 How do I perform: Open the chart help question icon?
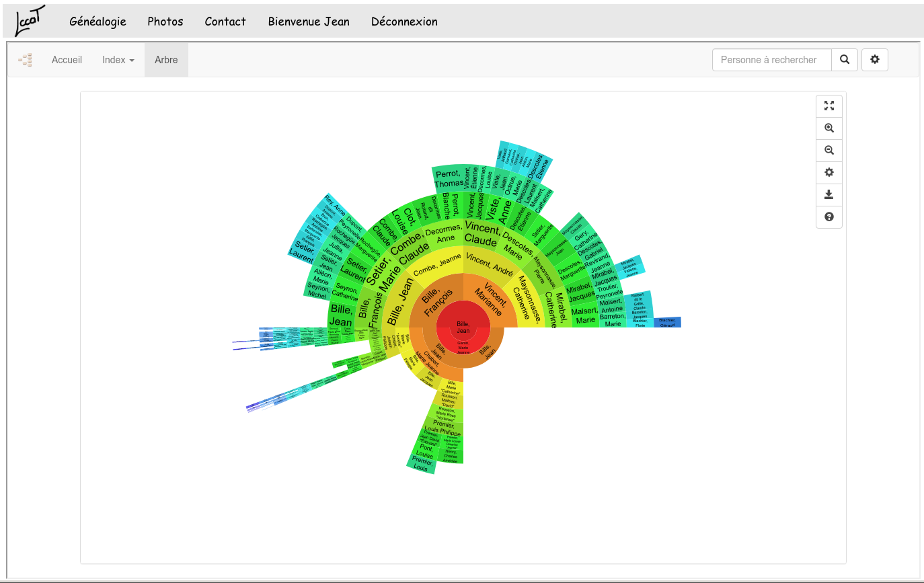point(829,217)
